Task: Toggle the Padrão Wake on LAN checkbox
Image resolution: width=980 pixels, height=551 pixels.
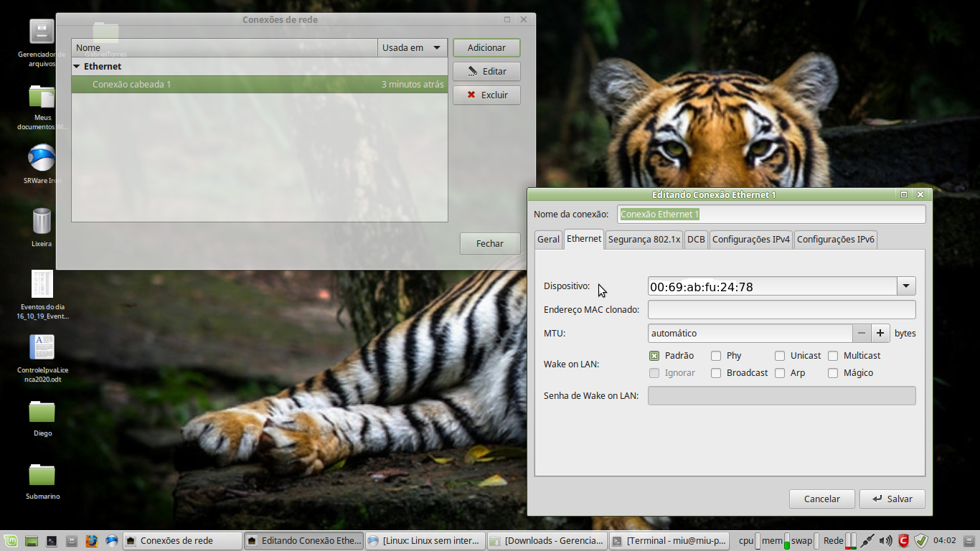Action: (x=654, y=356)
